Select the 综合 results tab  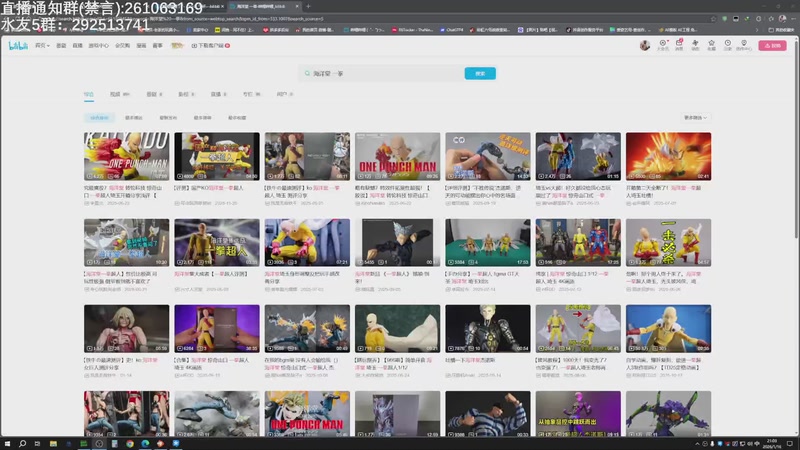click(x=89, y=94)
